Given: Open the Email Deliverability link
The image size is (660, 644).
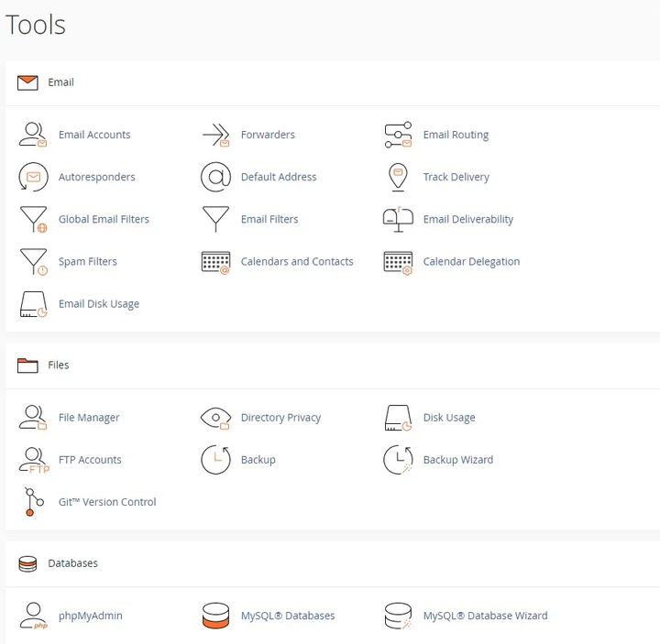Looking at the screenshot, I should pyautogui.click(x=468, y=219).
